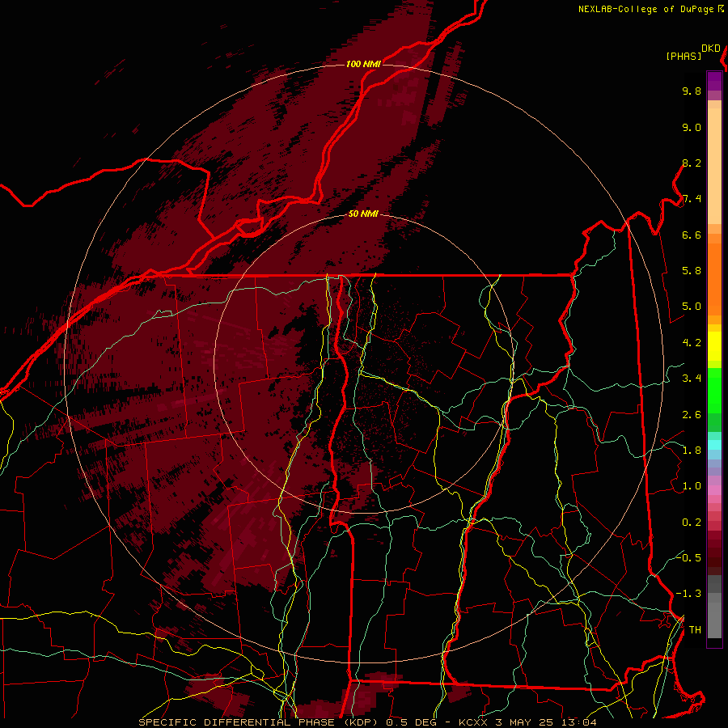The image size is (728, 728).
Task: Click the -1.3 scale label
Action: pos(688,594)
